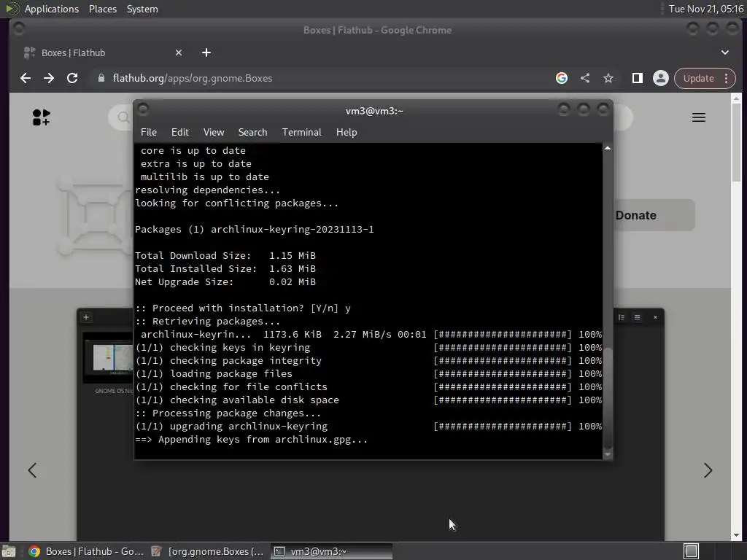Go back in Chrome browser

point(26,78)
